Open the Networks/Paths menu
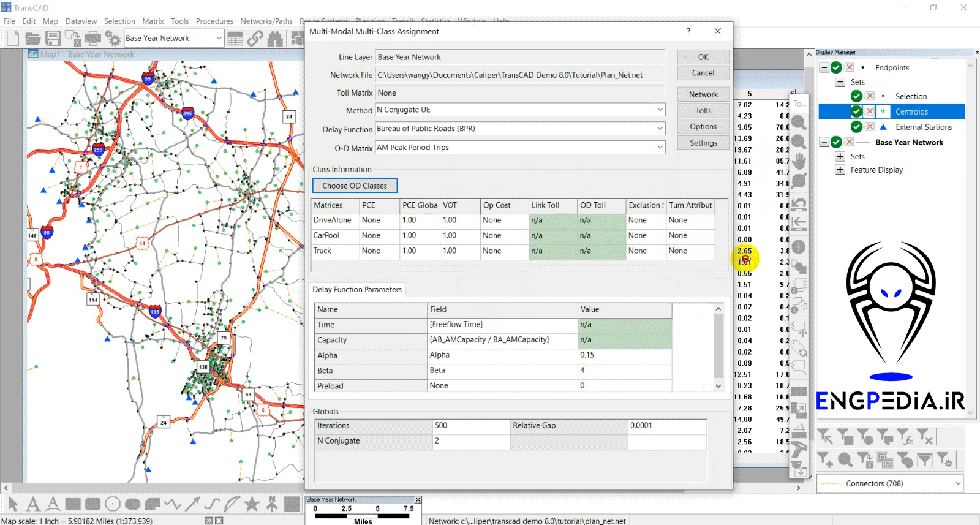The height and width of the screenshot is (525, 980). [266, 21]
